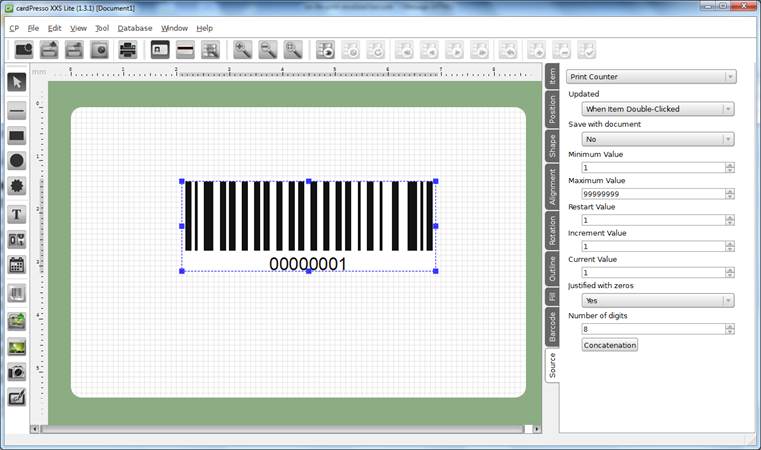Open the View menu
This screenshot has width=761, height=450.
coord(78,28)
